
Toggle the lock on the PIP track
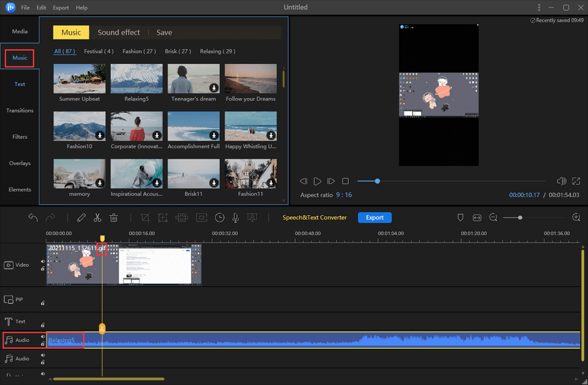[x=43, y=303]
